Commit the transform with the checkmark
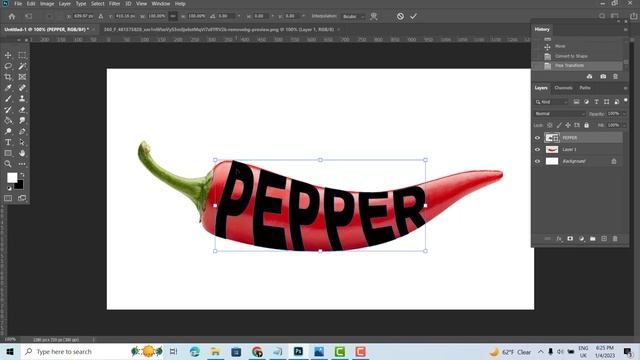The height and width of the screenshot is (360, 640). (413, 16)
